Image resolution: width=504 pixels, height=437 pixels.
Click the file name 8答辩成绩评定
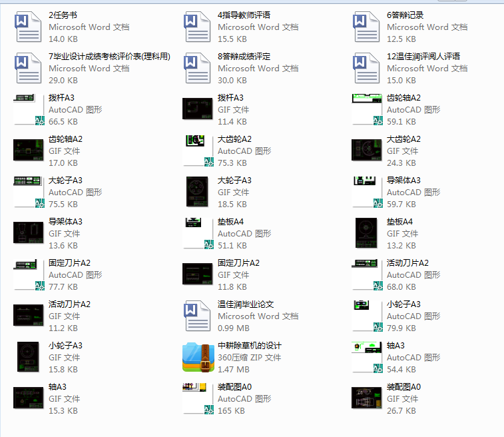(244, 57)
